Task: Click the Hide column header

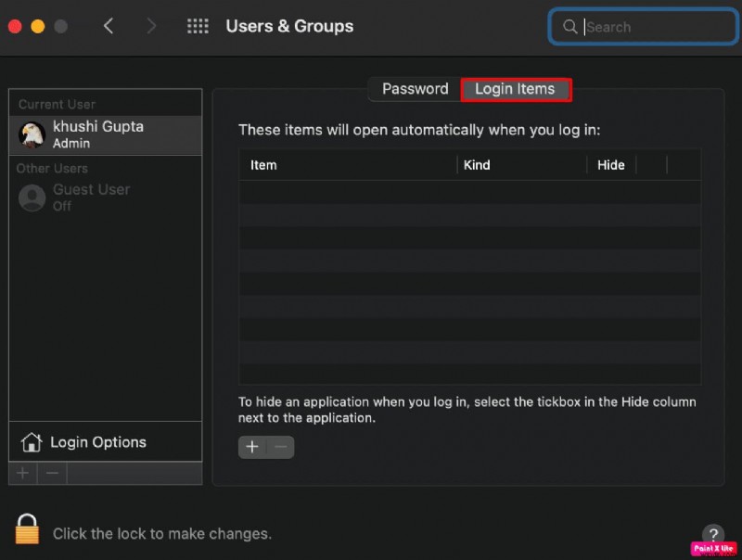Action: point(611,165)
